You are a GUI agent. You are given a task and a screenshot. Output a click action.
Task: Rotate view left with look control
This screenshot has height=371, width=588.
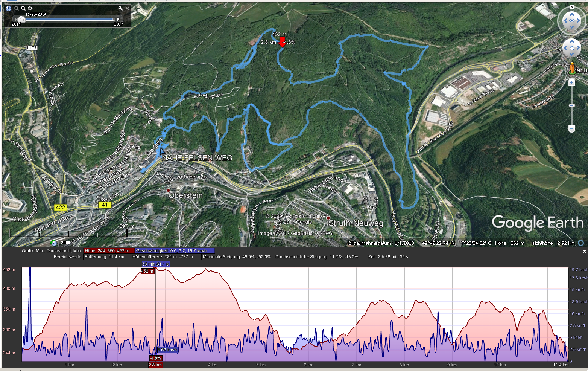coord(565,21)
